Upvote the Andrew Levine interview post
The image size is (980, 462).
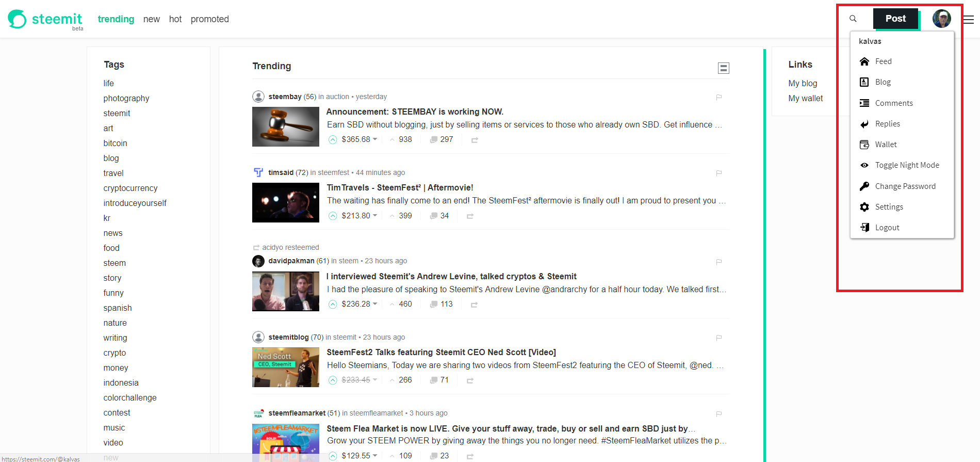click(x=333, y=305)
